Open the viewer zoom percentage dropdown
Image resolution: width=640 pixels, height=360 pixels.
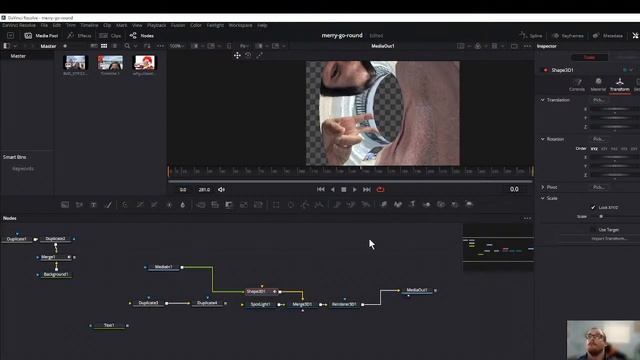(177, 46)
